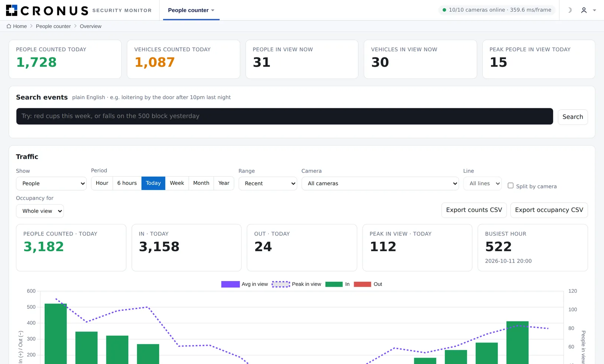The image size is (604, 364).
Task: Toggle Avg in view legend swatch
Action: [x=230, y=284]
